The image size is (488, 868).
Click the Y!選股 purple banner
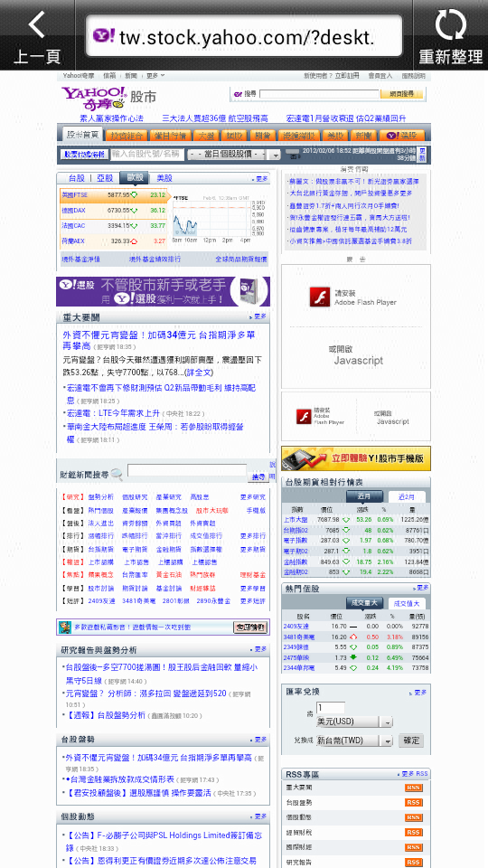164,292
